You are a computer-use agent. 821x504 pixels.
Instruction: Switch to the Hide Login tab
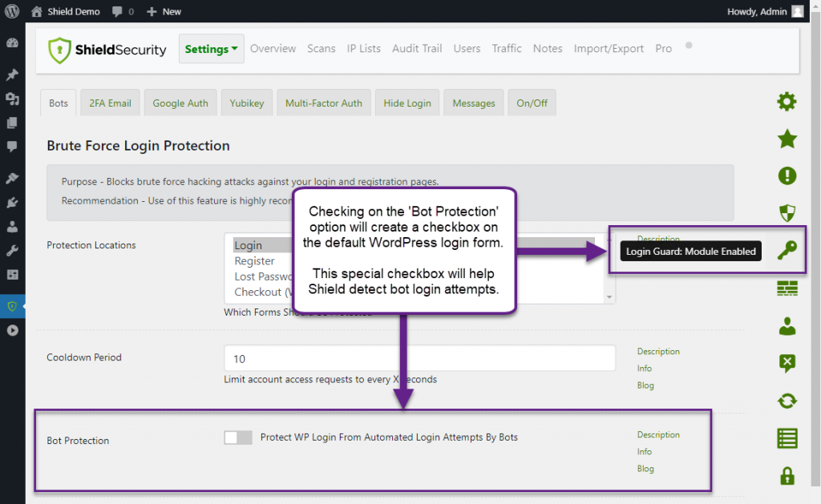[407, 103]
